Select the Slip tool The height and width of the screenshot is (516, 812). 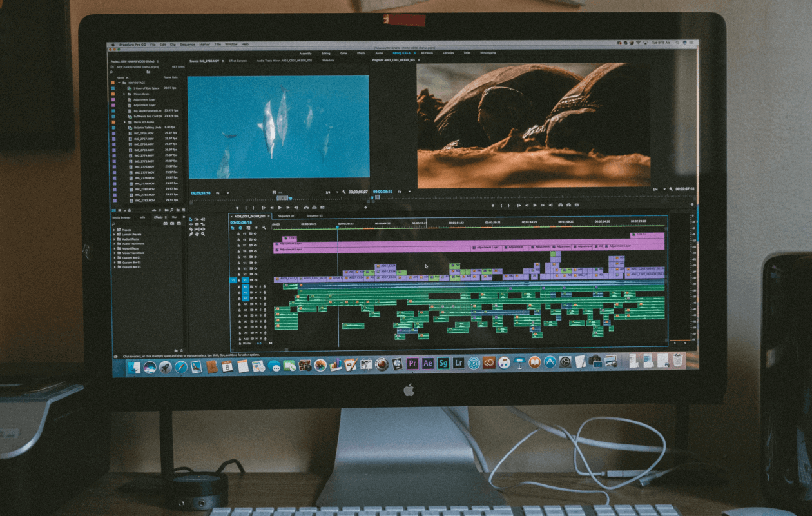[198, 230]
